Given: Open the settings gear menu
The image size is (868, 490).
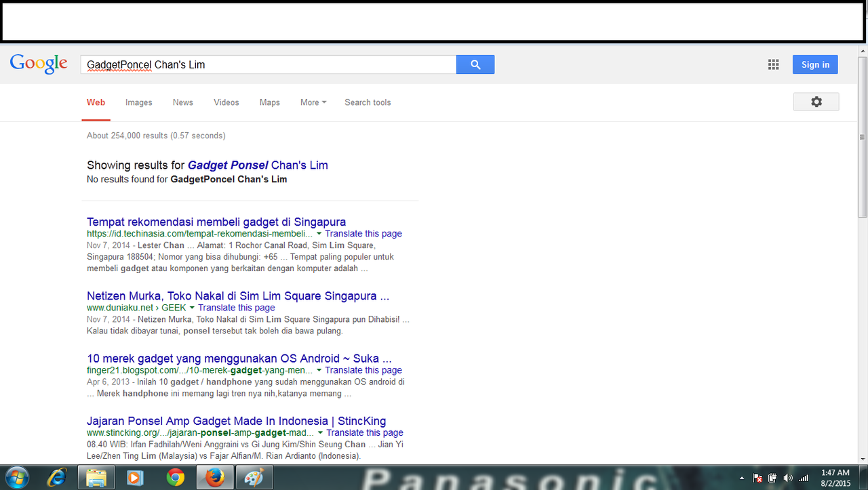Looking at the screenshot, I should point(816,102).
